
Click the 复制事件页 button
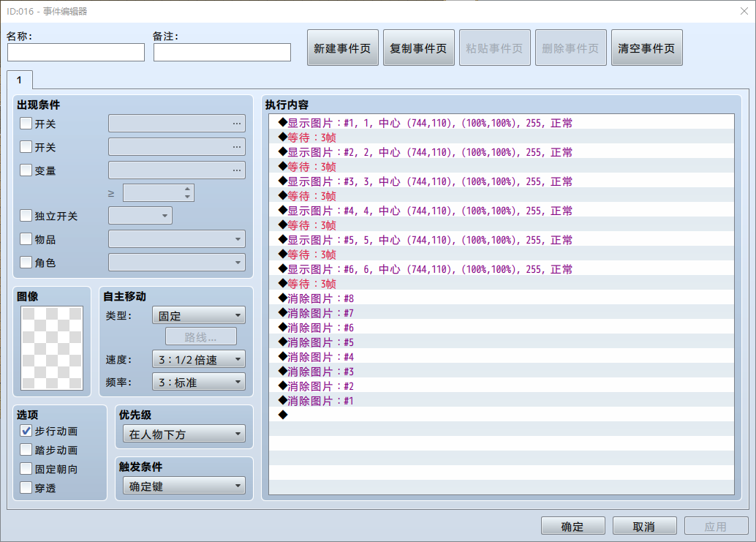[418, 48]
